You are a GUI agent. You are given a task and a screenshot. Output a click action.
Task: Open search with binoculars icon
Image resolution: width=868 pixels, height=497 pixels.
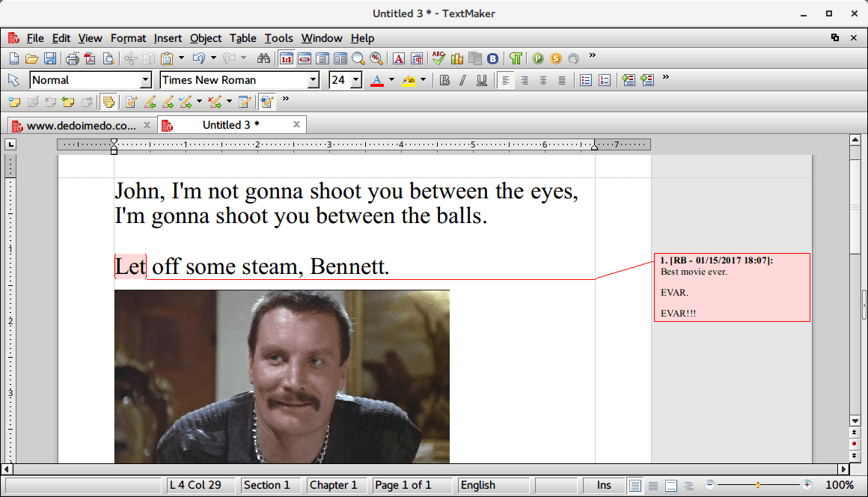[263, 58]
